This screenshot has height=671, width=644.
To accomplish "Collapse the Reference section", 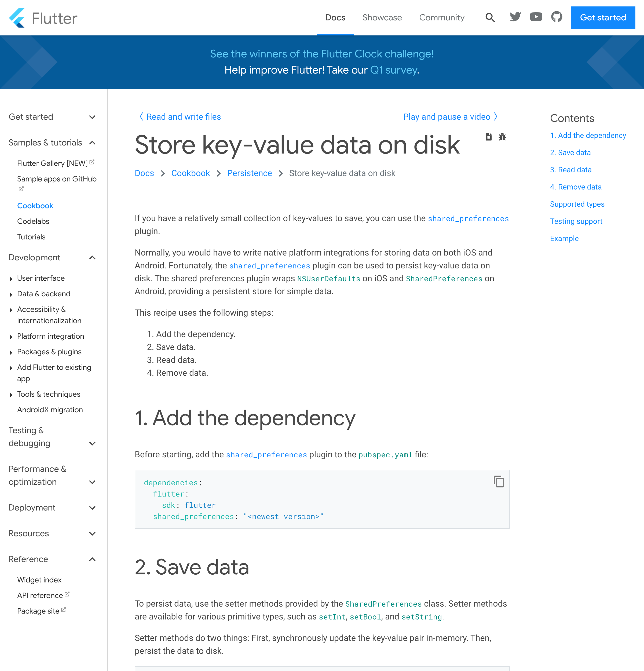I will pos(92,559).
